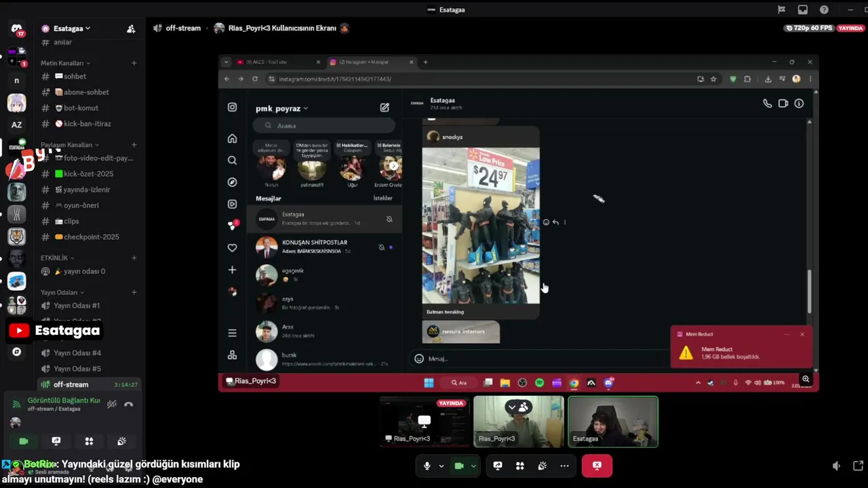Open Instagram Reels icon
868x488 pixels.
tap(232, 204)
